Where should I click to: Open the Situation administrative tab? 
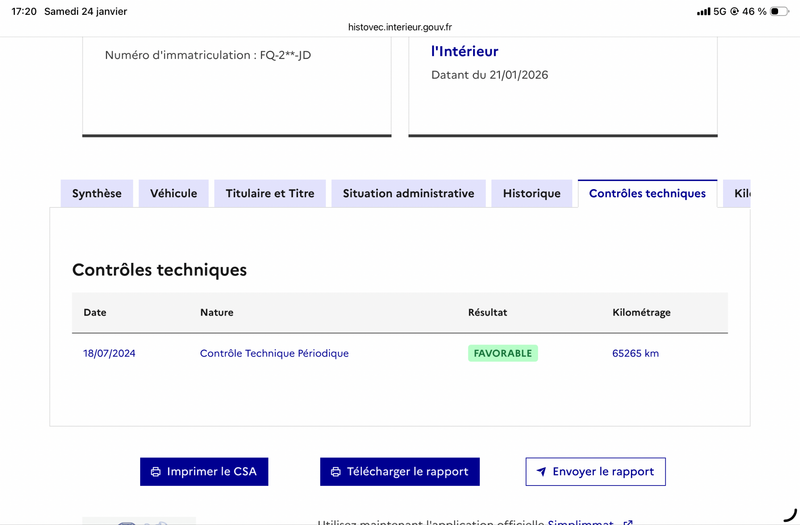[x=408, y=194]
